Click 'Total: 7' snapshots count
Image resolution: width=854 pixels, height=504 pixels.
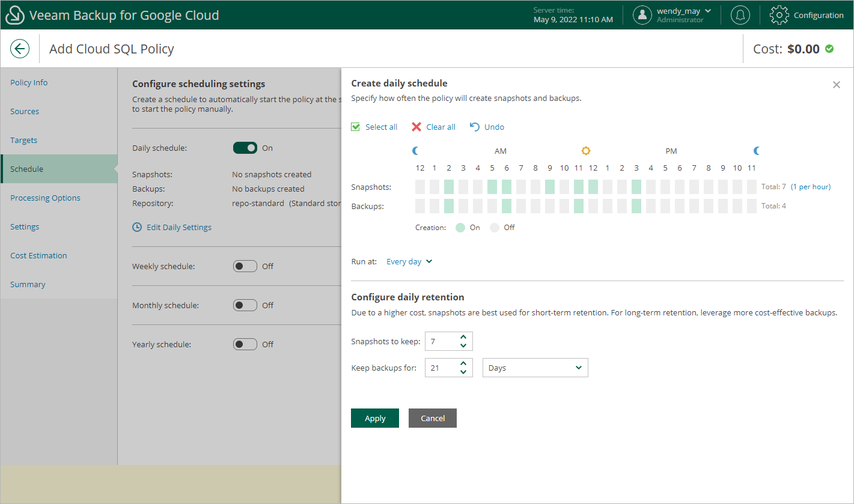[x=773, y=187]
